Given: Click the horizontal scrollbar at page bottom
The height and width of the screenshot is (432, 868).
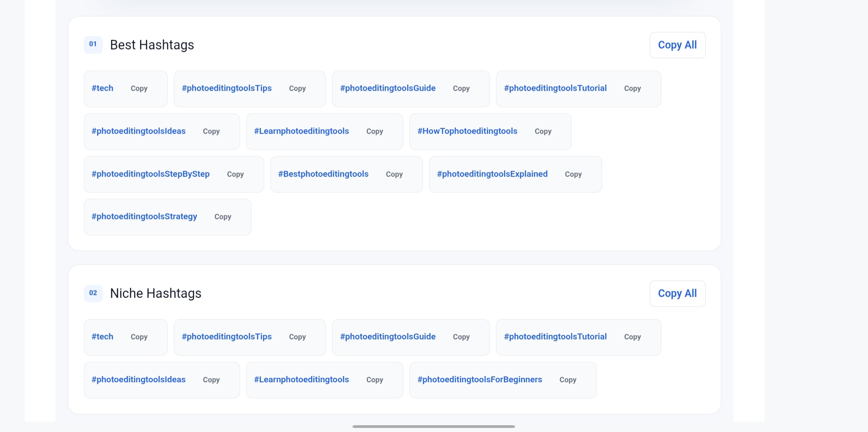Looking at the screenshot, I should (434, 427).
